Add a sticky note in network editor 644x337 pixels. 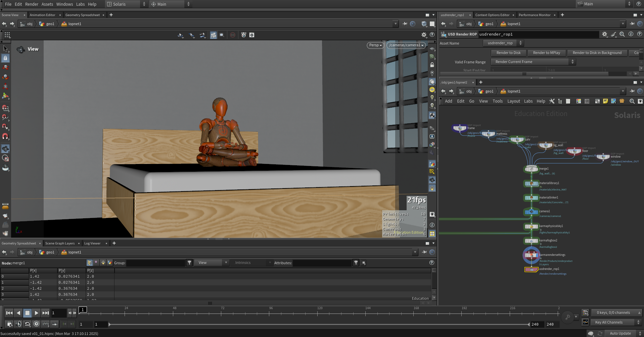click(x=605, y=101)
